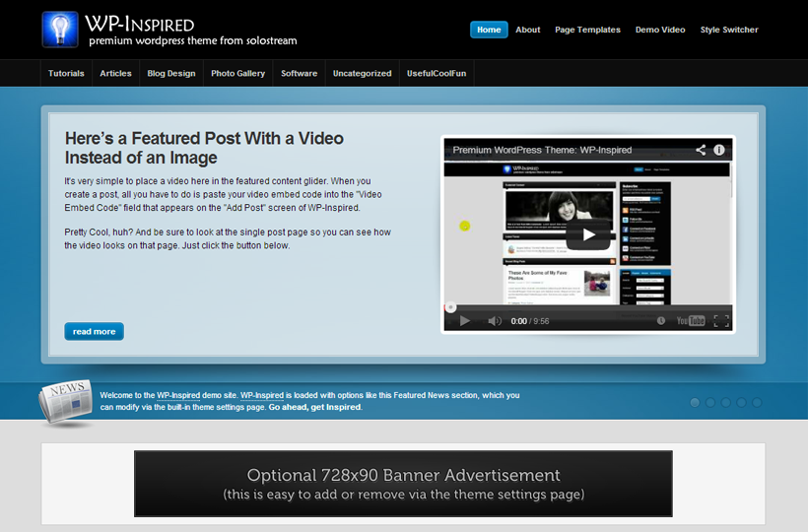
Task: Mute the video with the speaker icon
Action: [x=495, y=321]
